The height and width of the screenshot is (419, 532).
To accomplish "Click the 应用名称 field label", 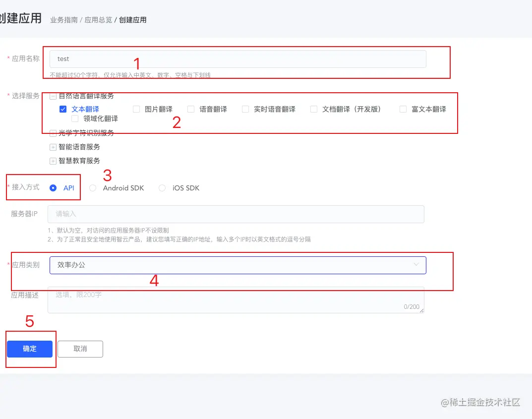I will (26, 59).
